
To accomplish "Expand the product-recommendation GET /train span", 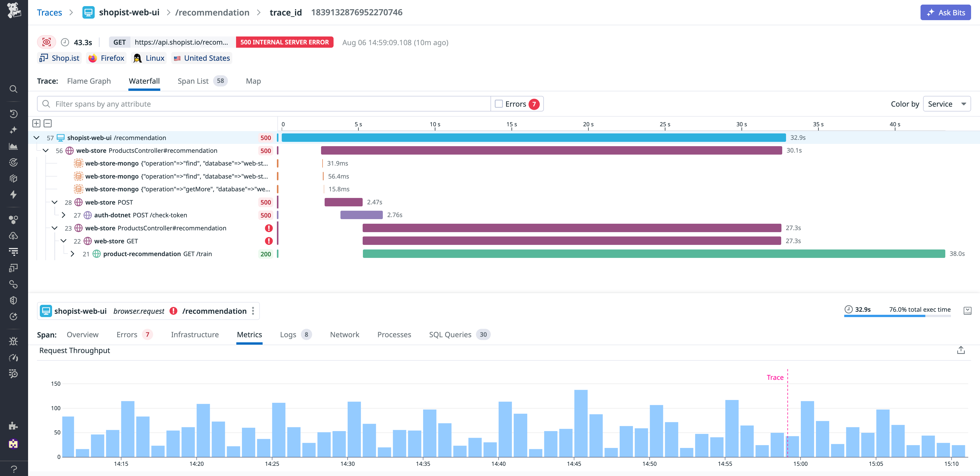I will 73,254.
